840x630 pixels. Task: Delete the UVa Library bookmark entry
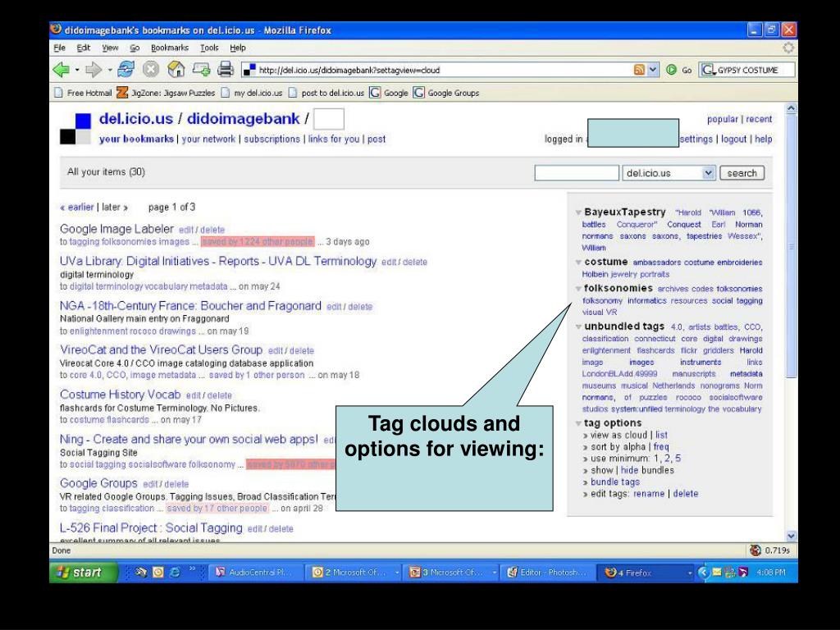click(415, 262)
